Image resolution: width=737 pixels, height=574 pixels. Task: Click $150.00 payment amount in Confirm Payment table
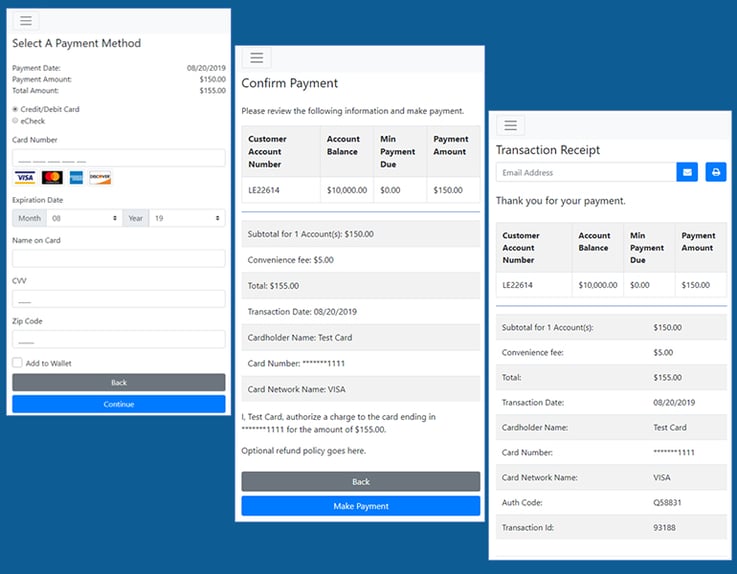[448, 190]
